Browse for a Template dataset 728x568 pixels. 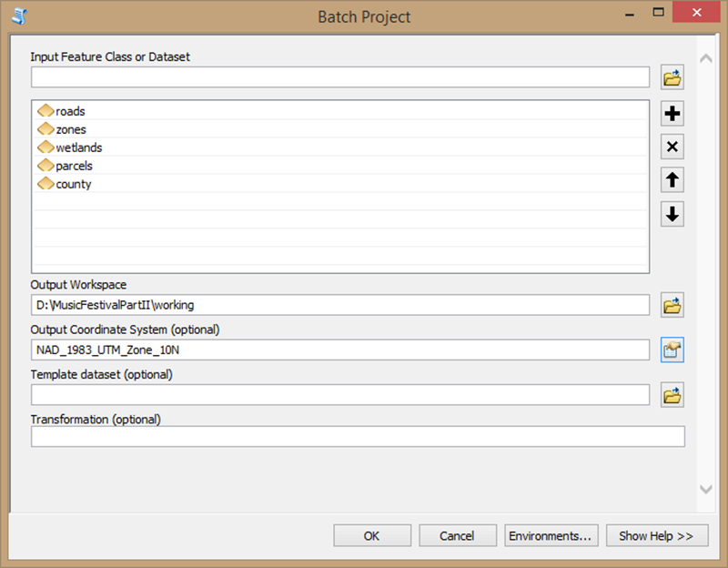tap(672, 394)
